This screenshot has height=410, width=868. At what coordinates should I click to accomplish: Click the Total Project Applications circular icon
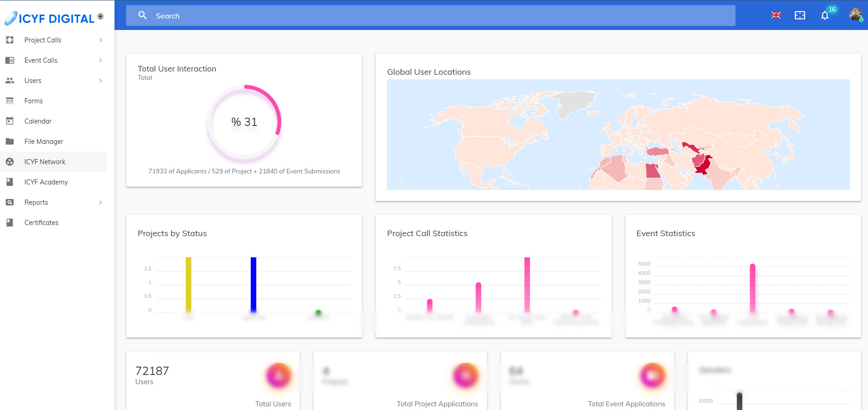coord(465,376)
